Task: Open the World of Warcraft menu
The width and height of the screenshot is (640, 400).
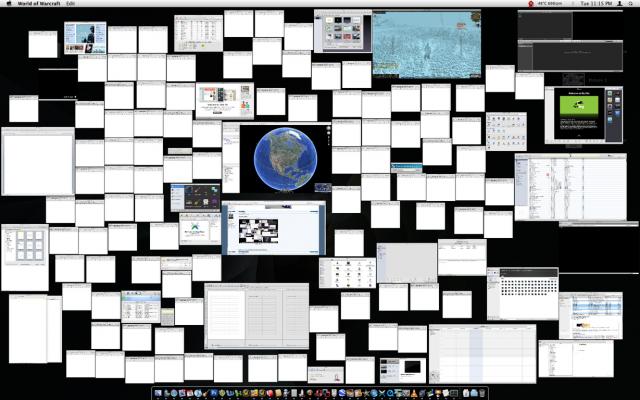Action: [39, 3]
